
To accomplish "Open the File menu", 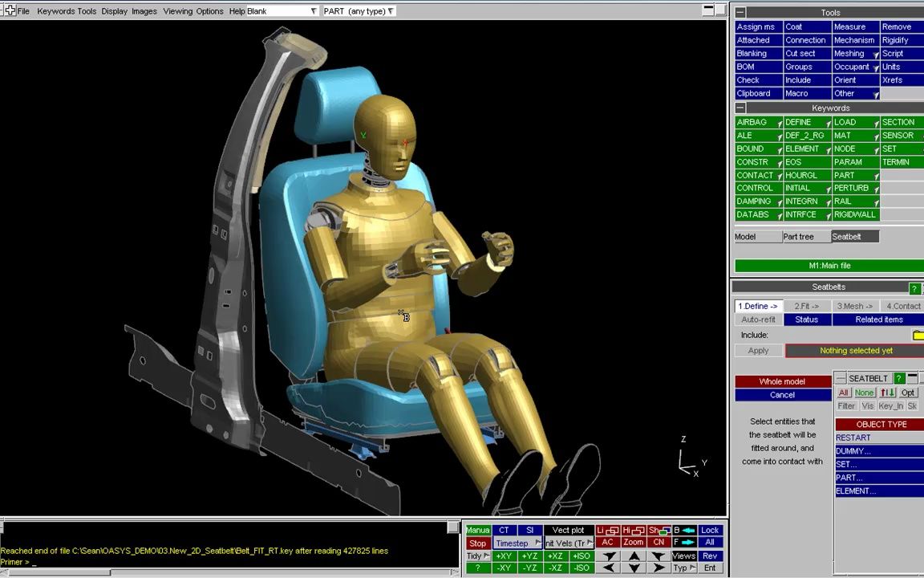I will (23, 11).
